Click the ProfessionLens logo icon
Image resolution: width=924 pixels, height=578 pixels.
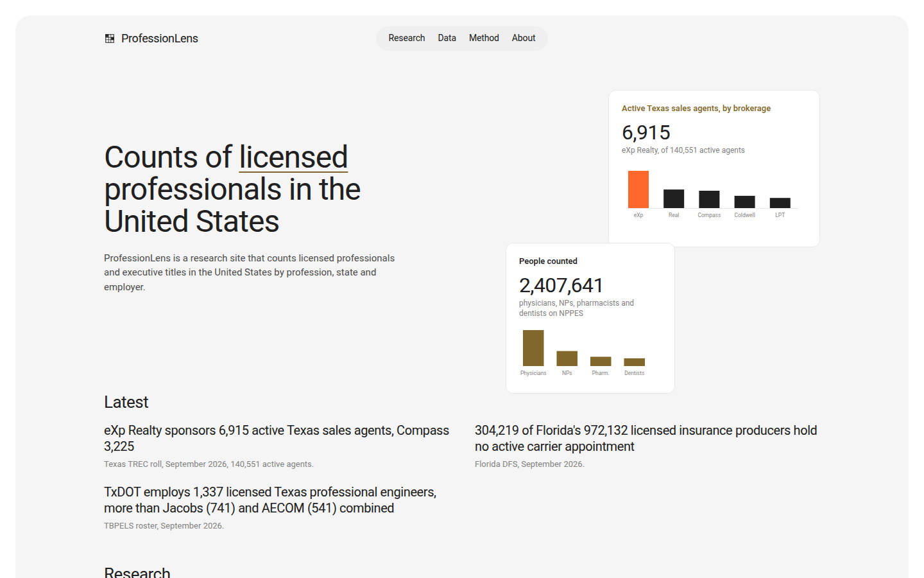[110, 39]
